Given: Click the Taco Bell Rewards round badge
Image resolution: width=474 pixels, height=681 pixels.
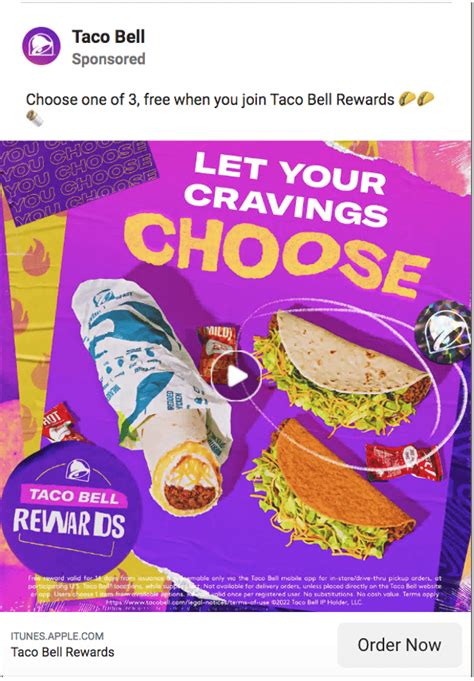Looking at the screenshot, I should 71,508.
